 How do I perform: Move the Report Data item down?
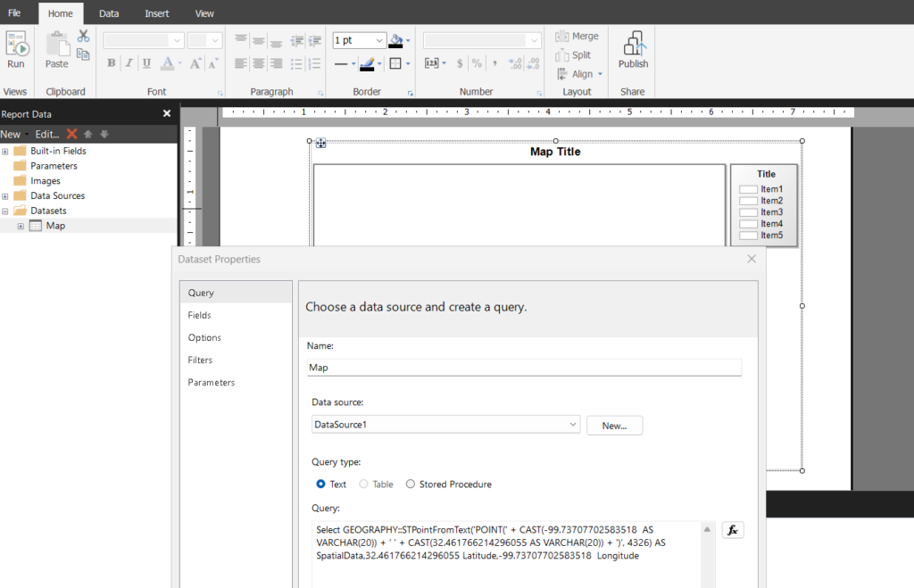[104, 134]
